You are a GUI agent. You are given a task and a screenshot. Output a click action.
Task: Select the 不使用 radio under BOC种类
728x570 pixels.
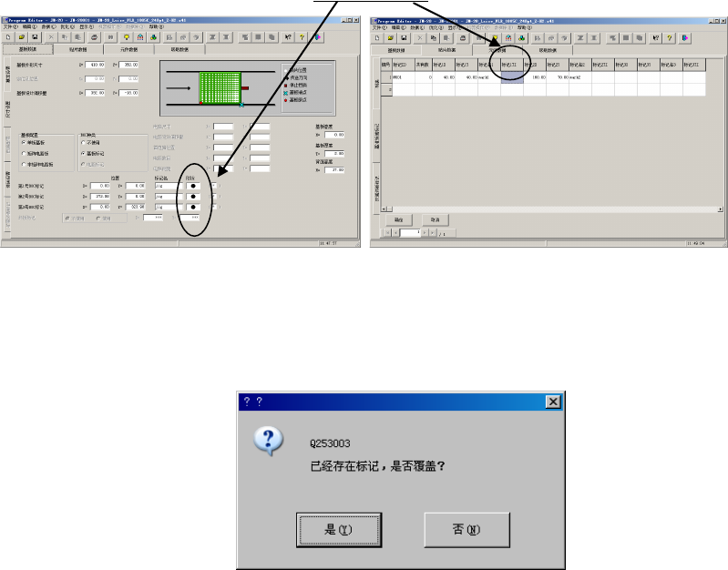pyautogui.click(x=90, y=142)
